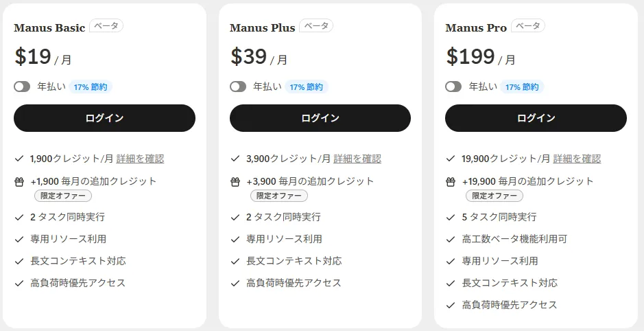Click checkmark icon beside 5 タスク同時実行

pyautogui.click(x=451, y=217)
